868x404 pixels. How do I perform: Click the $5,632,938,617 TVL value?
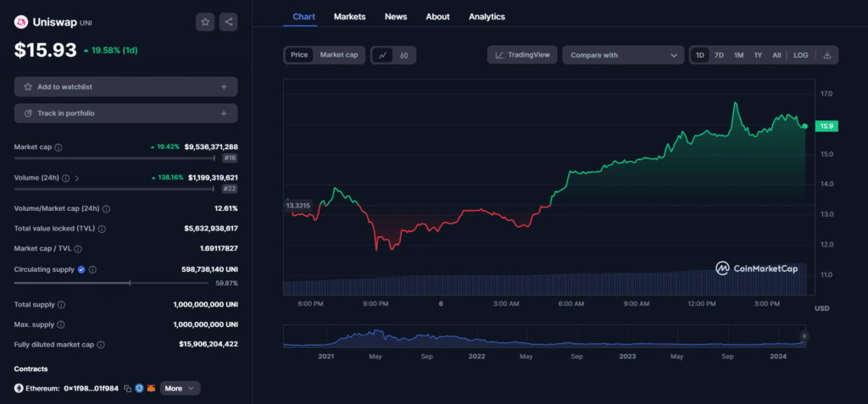coord(211,229)
